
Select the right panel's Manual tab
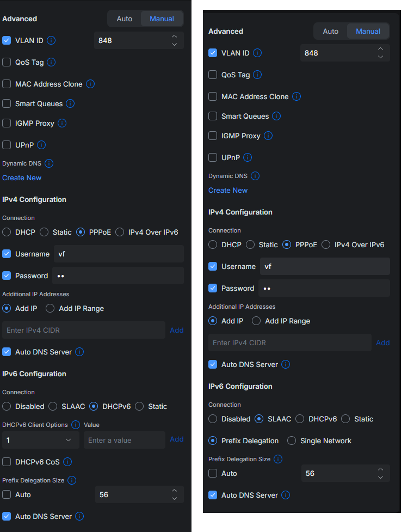pyautogui.click(x=368, y=31)
